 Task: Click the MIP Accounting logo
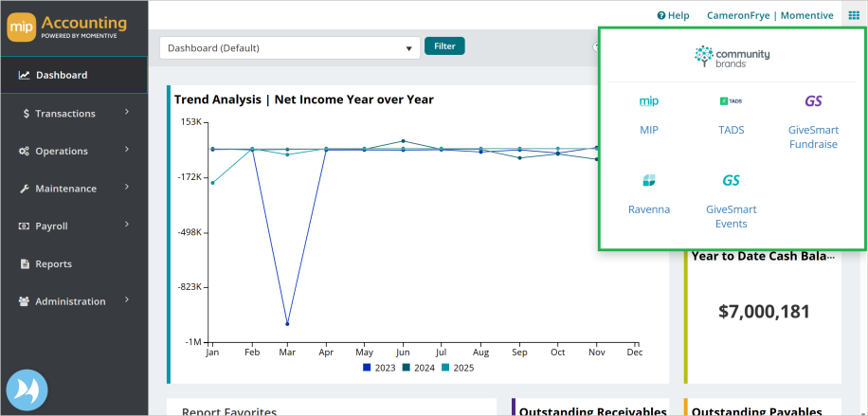pos(67,27)
